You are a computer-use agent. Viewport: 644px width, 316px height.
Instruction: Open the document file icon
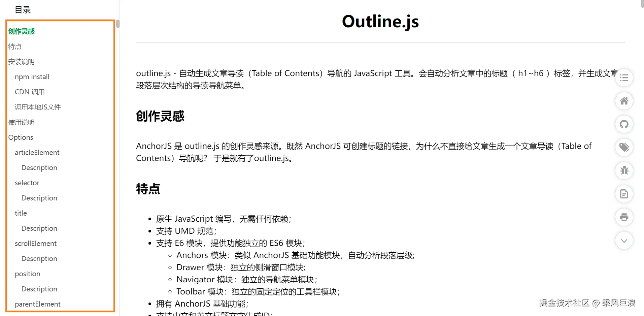(x=624, y=194)
